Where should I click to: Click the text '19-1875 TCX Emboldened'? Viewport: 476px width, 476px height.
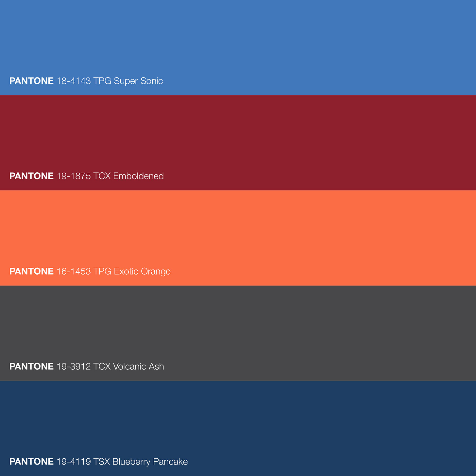coord(110,176)
